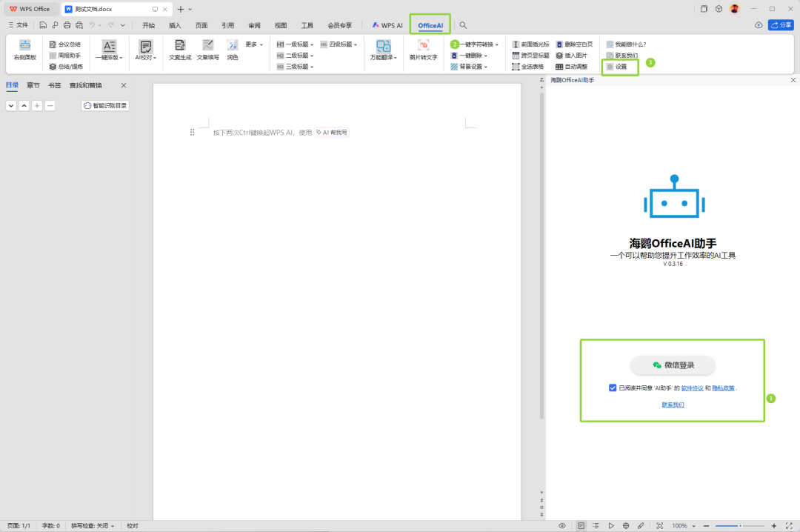Click the 自动调整 table tool

[x=571, y=67]
